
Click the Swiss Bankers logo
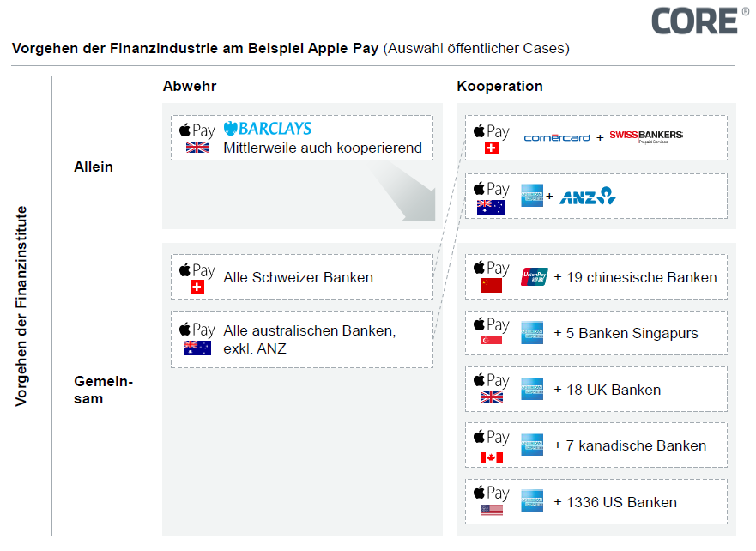pos(646,136)
